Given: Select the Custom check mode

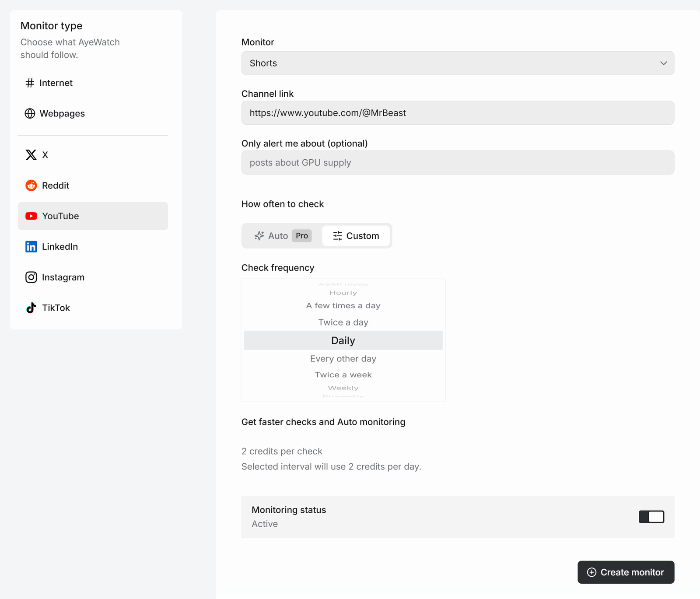Looking at the screenshot, I should (x=356, y=236).
